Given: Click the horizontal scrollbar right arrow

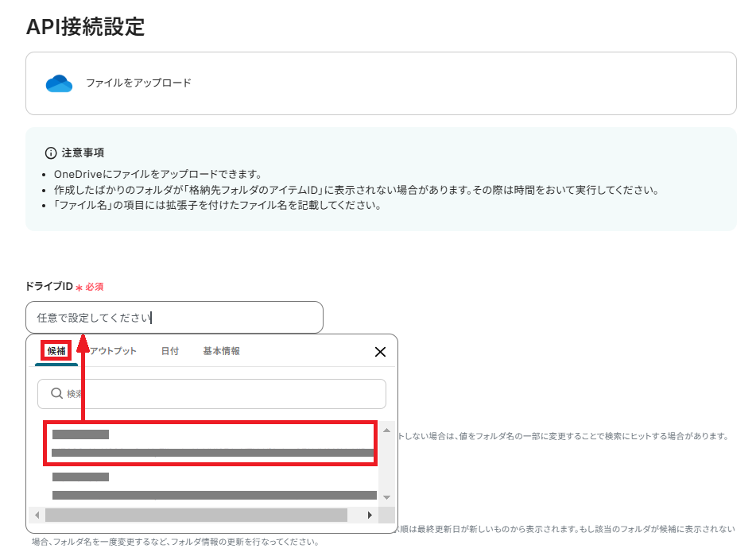Looking at the screenshot, I should tap(370, 515).
